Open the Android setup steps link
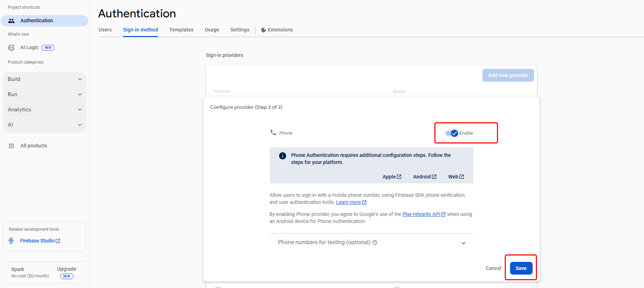The width and height of the screenshot is (644, 288). pyautogui.click(x=425, y=177)
